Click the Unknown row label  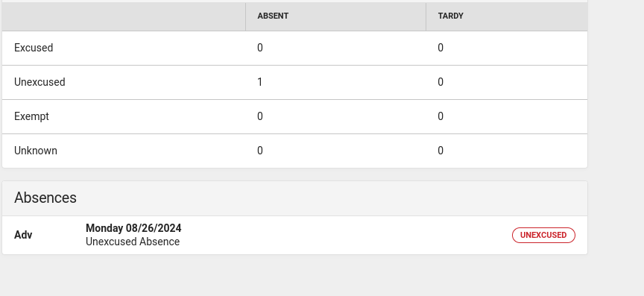[36, 151]
